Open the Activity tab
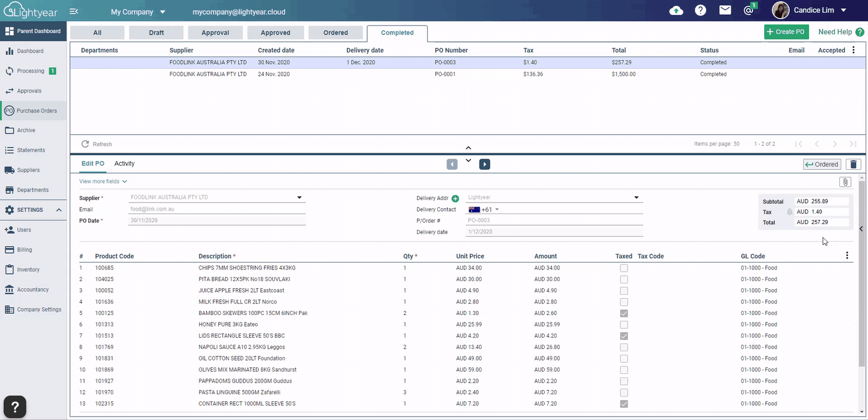 point(124,164)
